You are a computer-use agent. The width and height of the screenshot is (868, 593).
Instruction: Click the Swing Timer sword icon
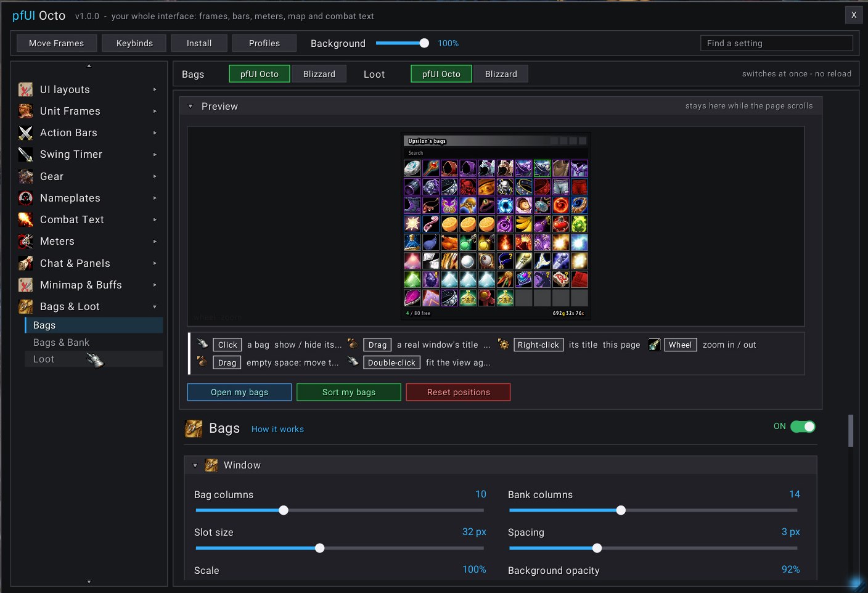[25, 154]
